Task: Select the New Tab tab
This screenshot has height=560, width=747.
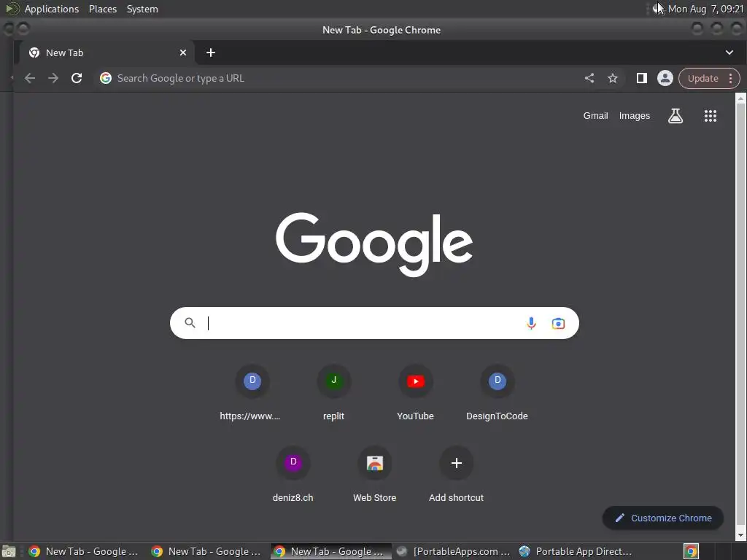Action: (105, 52)
